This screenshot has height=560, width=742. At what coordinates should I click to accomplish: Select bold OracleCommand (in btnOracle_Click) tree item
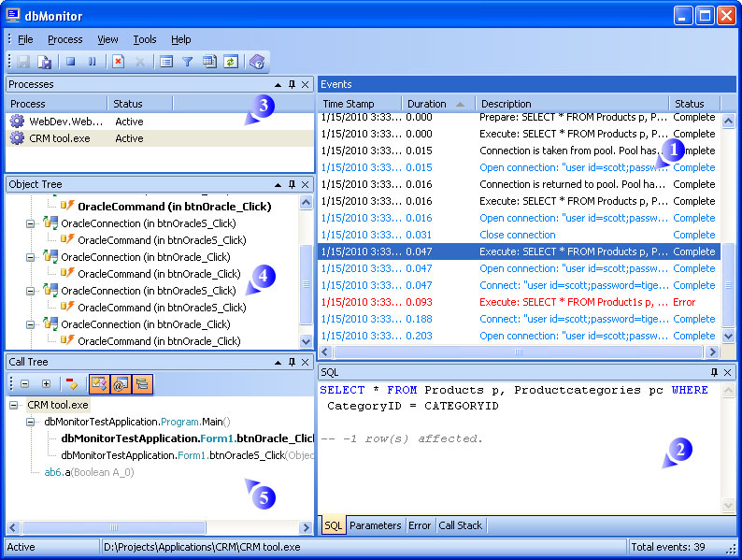[174, 207]
